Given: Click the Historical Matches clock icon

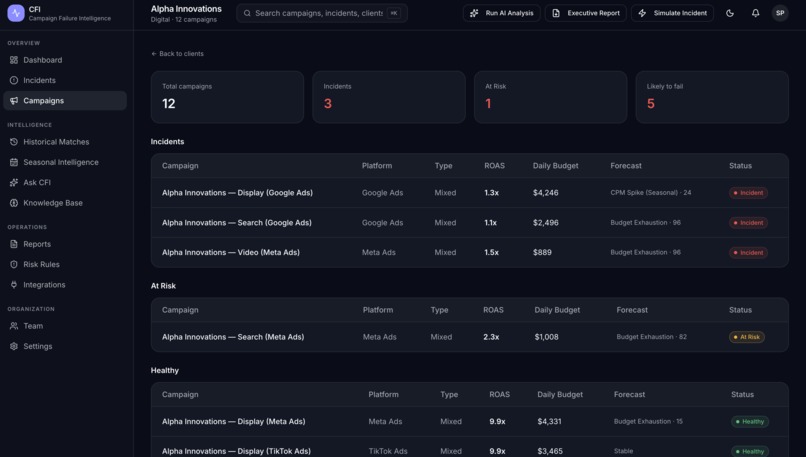Looking at the screenshot, I should pyautogui.click(x=14, y=142).
